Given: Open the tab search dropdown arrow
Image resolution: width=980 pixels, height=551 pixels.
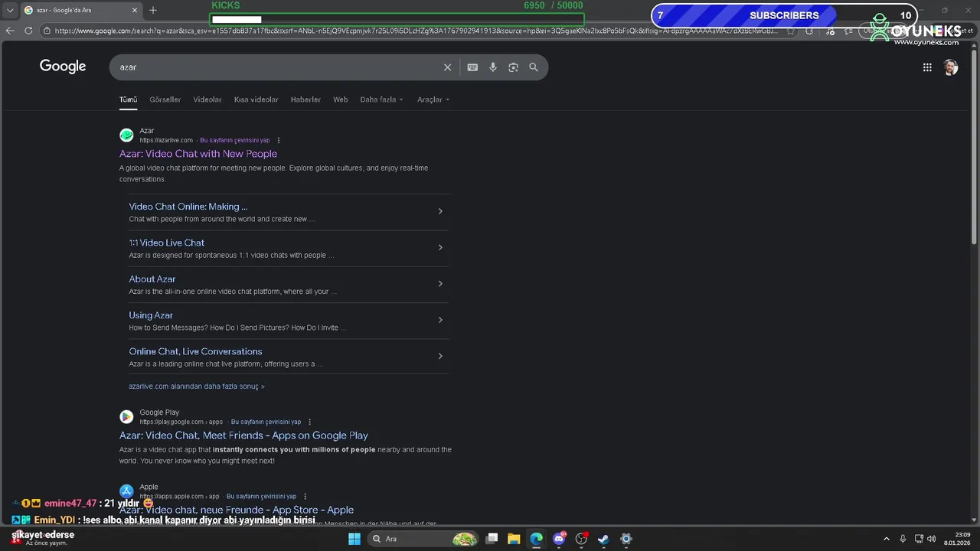Looking at the screenshot, I should pos(10,10).
